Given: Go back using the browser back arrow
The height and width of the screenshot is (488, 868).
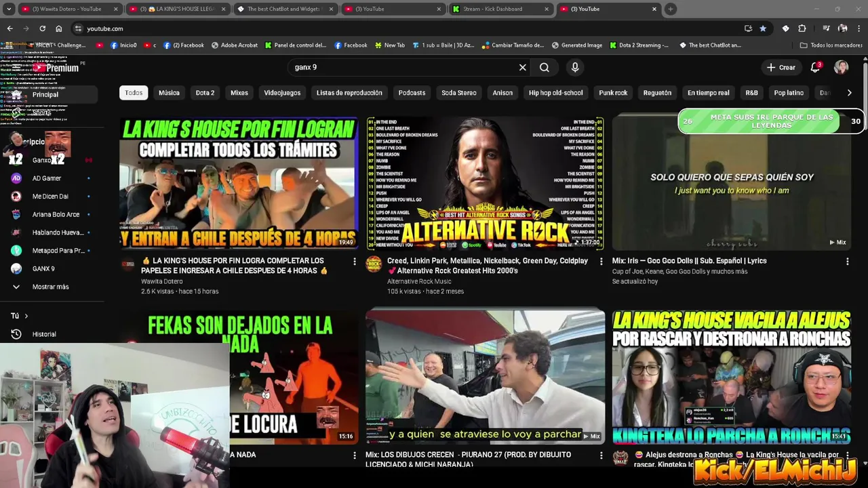Looking at the screenshot, I should [x=9, y=28].
